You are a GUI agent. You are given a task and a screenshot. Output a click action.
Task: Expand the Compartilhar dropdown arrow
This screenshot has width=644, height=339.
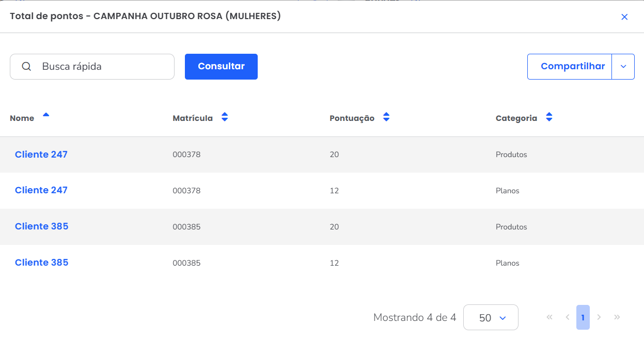point(623,67)
